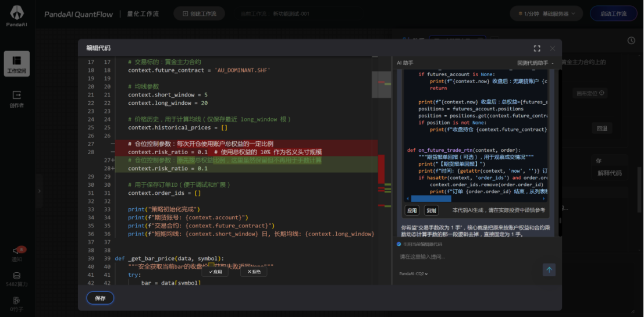This screenshot has height=317, width=644.
Task: Click the editor minimap viewport slider
Action: (381, 84)
